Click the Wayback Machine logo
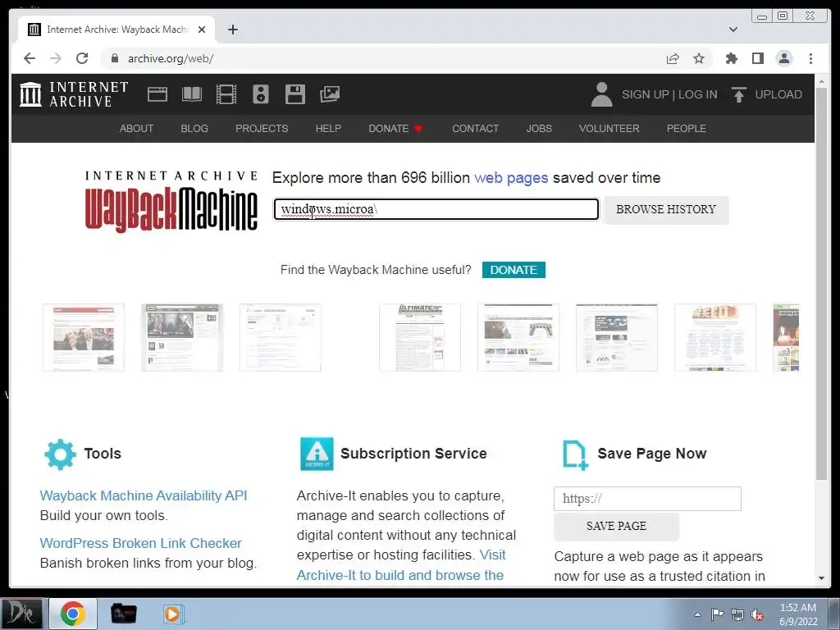This screenshot has height=630, width=840. [171, 202]
